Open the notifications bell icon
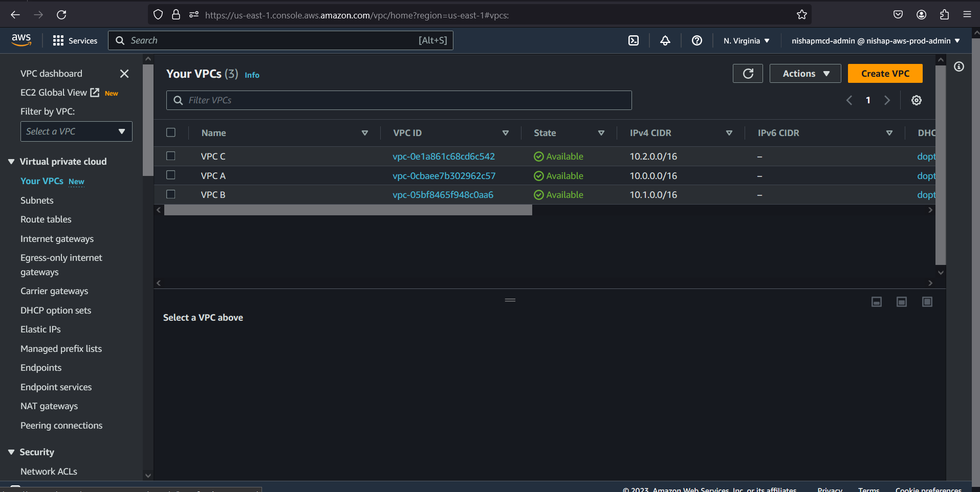 [665, 41]
